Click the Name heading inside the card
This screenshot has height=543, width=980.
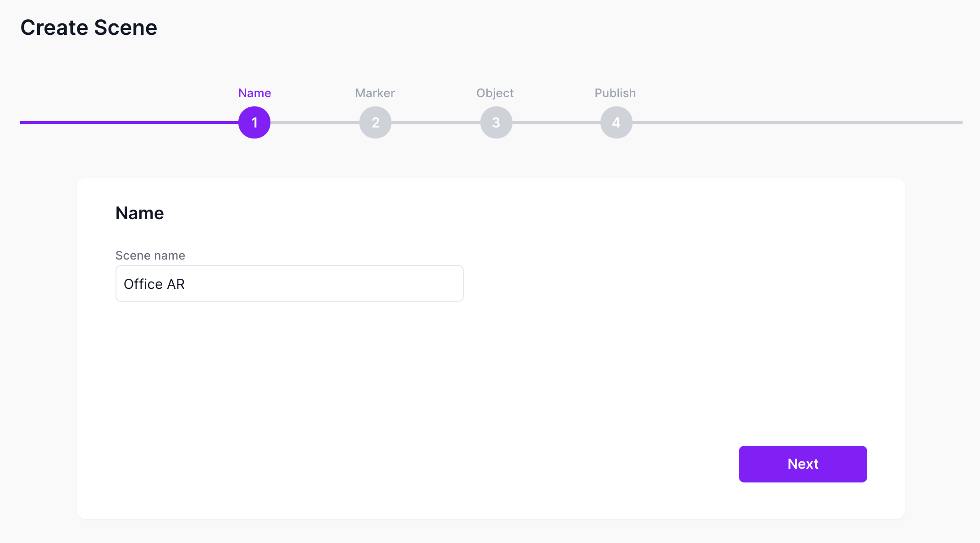tap(140, 213)
